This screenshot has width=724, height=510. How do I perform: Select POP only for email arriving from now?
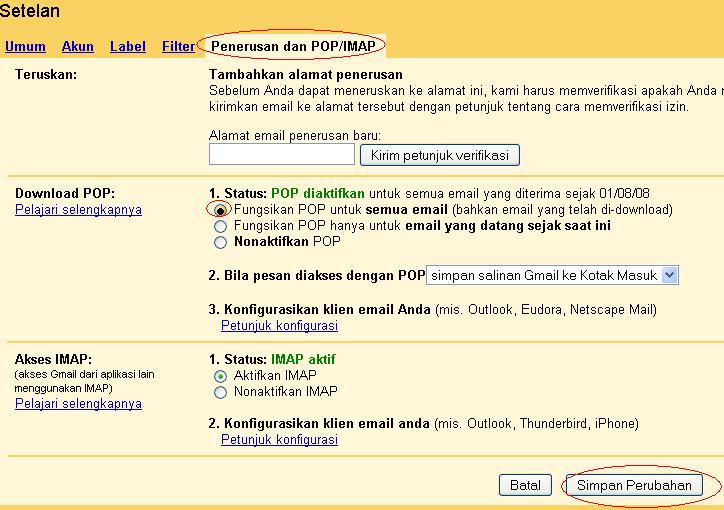point(220,226)
